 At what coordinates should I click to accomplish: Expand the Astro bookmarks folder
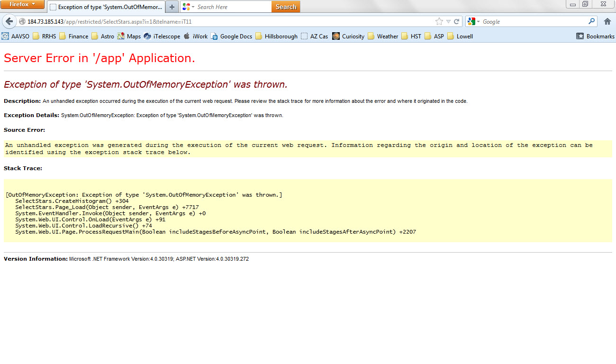point(102,36)
